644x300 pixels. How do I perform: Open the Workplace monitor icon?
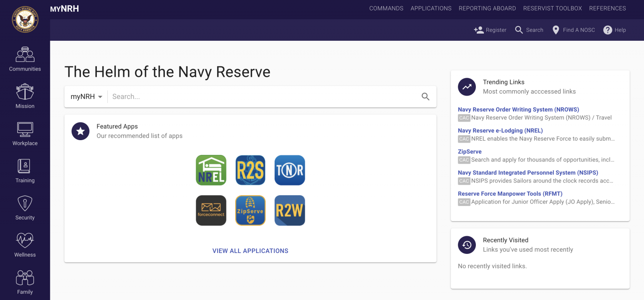point(25,129)
